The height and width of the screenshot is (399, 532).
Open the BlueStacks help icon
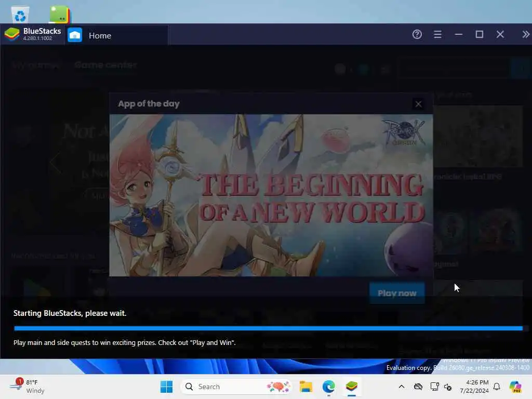pyautogui.click(x=417, y=34)
